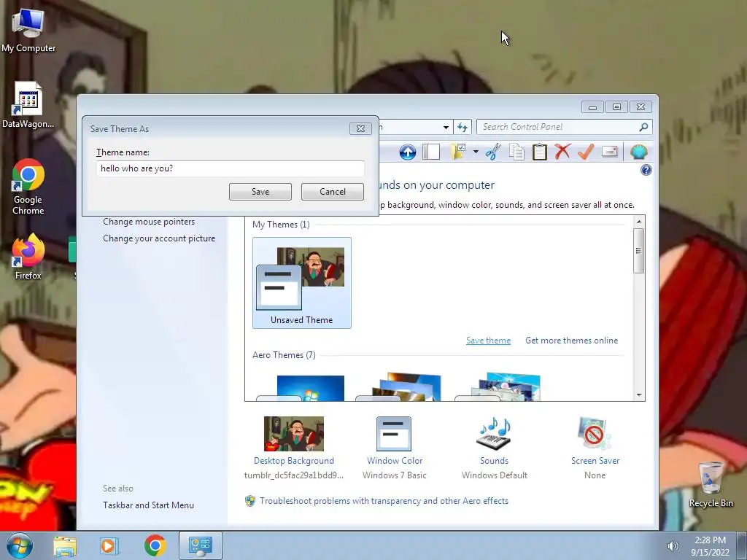Select Google Chrome desktop shortcut
Screen dimensions: 747x560
(28, 187)
